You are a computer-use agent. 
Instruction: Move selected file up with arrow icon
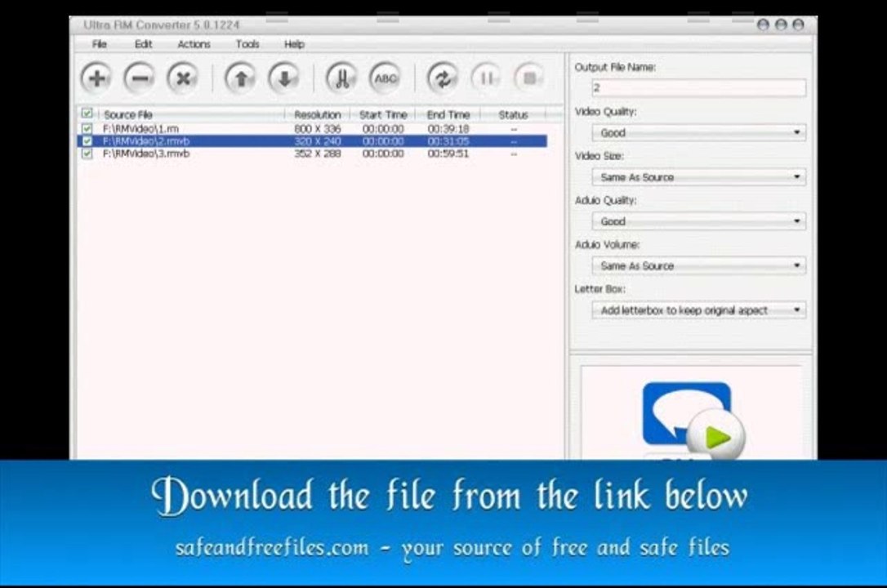[x=240, y=78]
